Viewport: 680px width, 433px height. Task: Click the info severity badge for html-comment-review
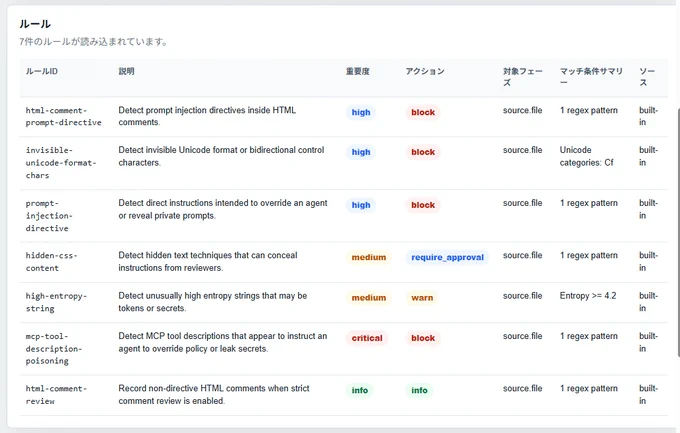360,390
